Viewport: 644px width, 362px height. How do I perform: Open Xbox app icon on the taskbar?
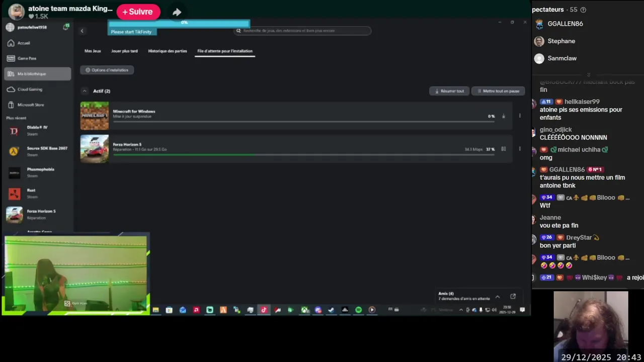pos(305,310)
